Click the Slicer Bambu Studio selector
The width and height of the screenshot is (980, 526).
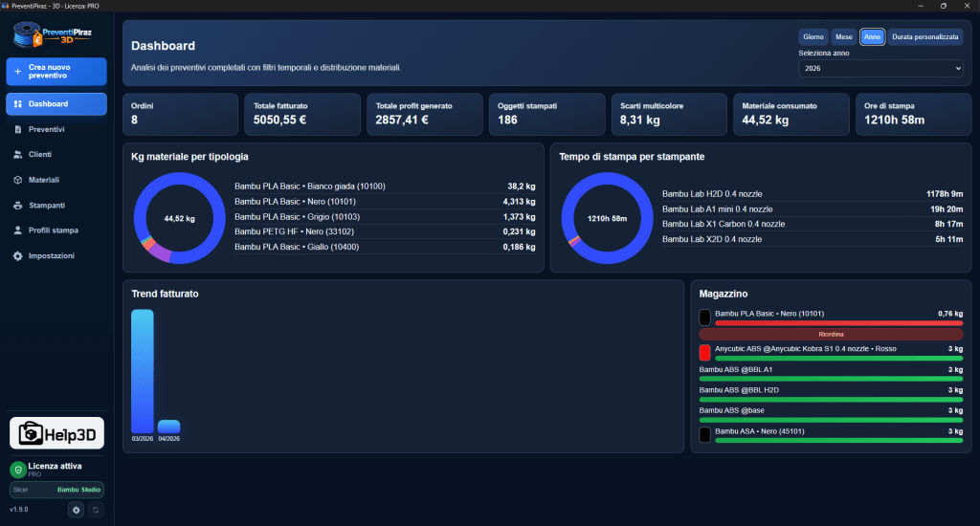coord(56,490)
